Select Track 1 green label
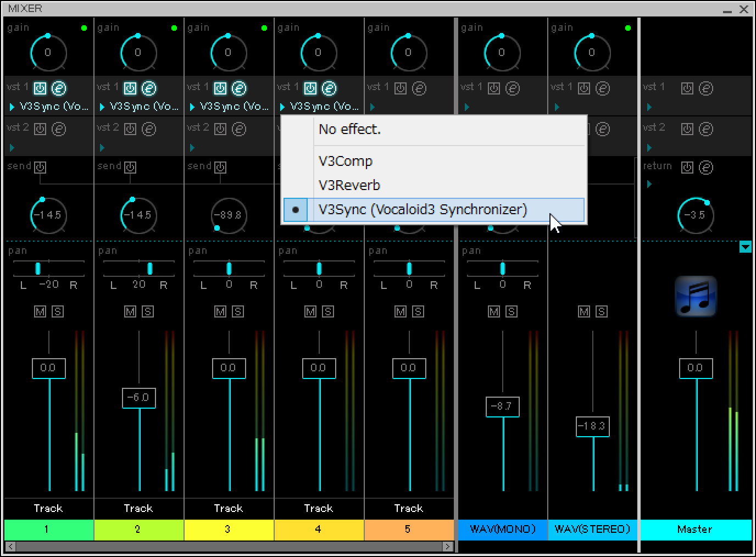756x557 pixels. click(49, 530)
